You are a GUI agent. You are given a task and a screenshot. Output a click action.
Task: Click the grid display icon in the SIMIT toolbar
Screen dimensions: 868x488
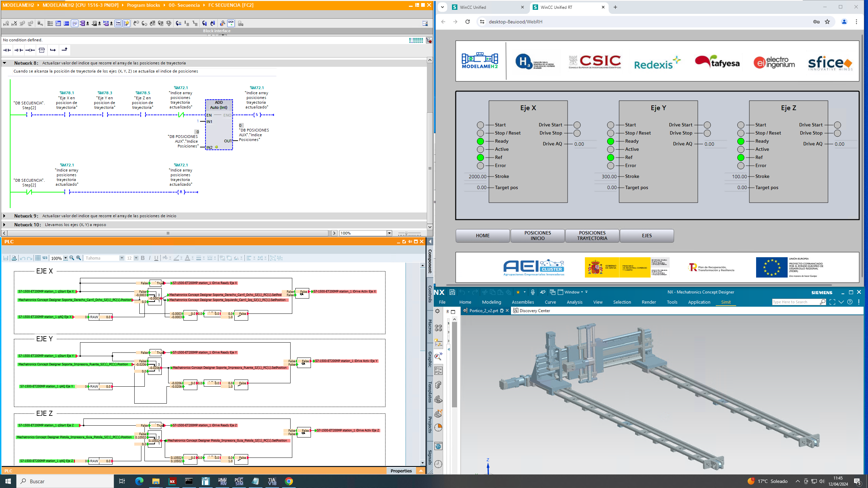point(38,258)
